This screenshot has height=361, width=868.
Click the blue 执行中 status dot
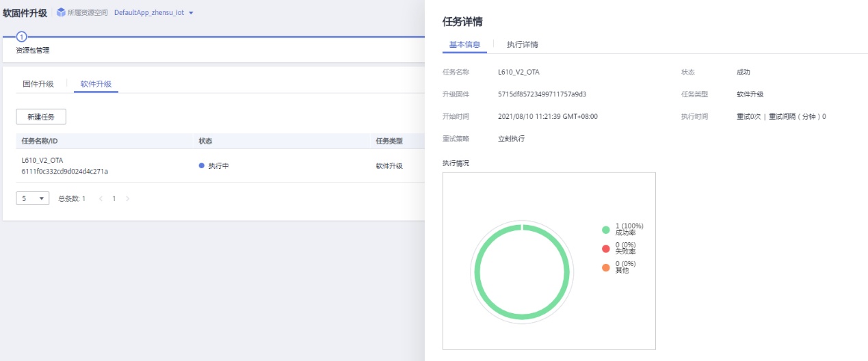point(201,165)
